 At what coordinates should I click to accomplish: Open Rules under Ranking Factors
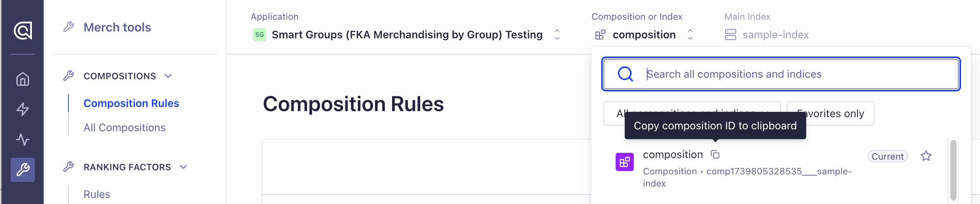tap(97, 194)
